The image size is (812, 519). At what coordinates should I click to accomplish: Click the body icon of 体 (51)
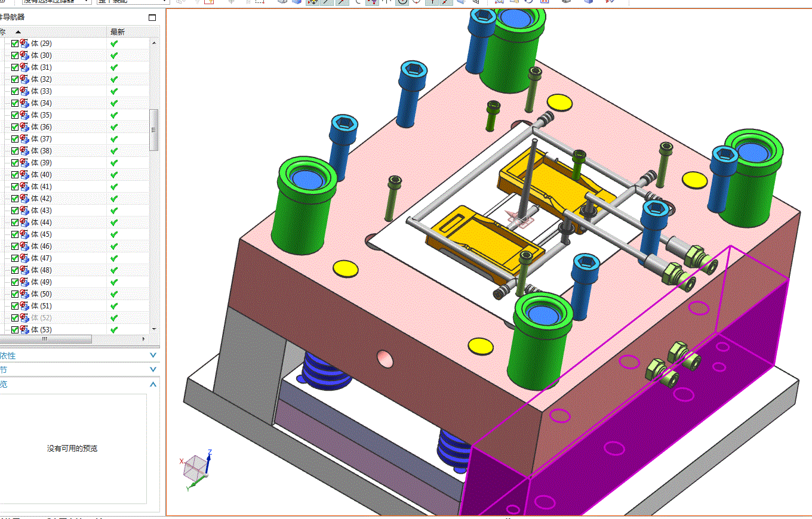pos(24,306)
